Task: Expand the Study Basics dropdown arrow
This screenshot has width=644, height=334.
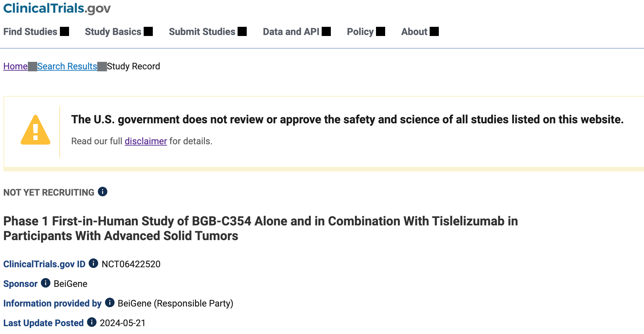Action: pos(148,31)
